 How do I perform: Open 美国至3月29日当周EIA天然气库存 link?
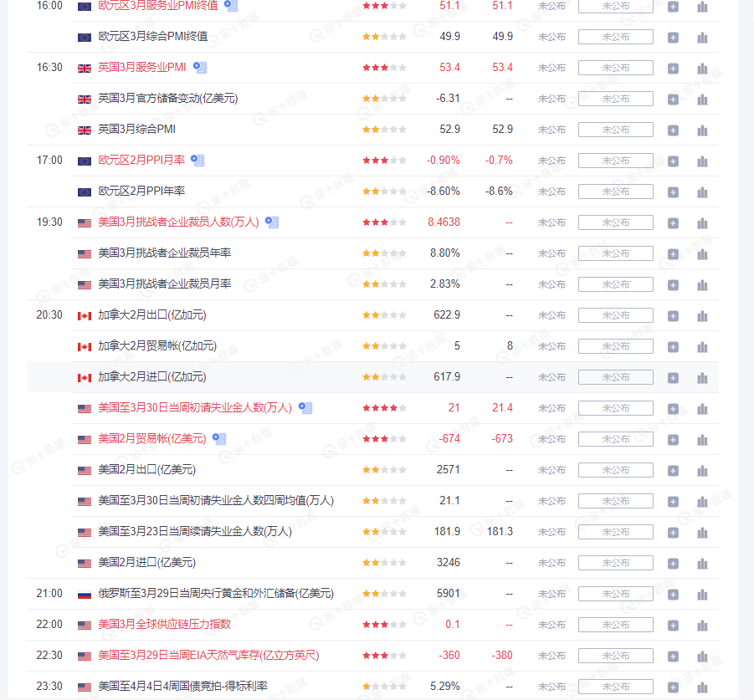coord(208,656)
